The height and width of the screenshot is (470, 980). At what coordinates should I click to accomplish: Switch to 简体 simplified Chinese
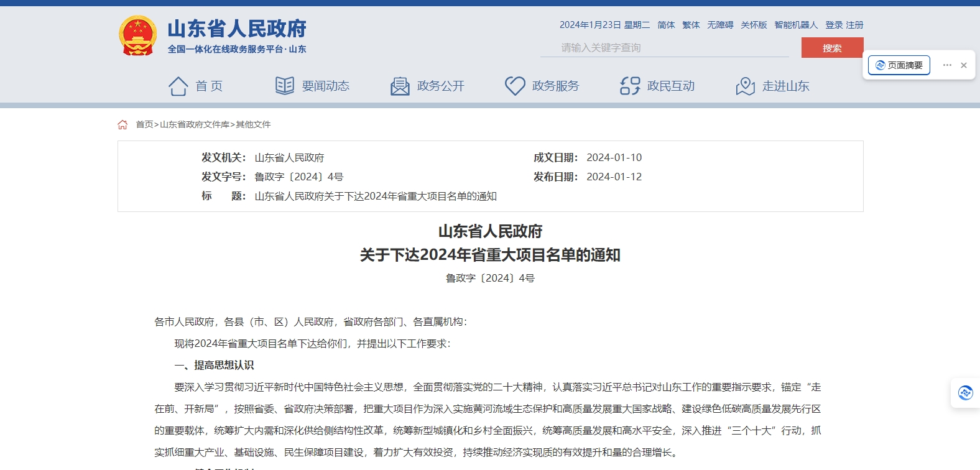pyautogui.click(x=666, y=25)
